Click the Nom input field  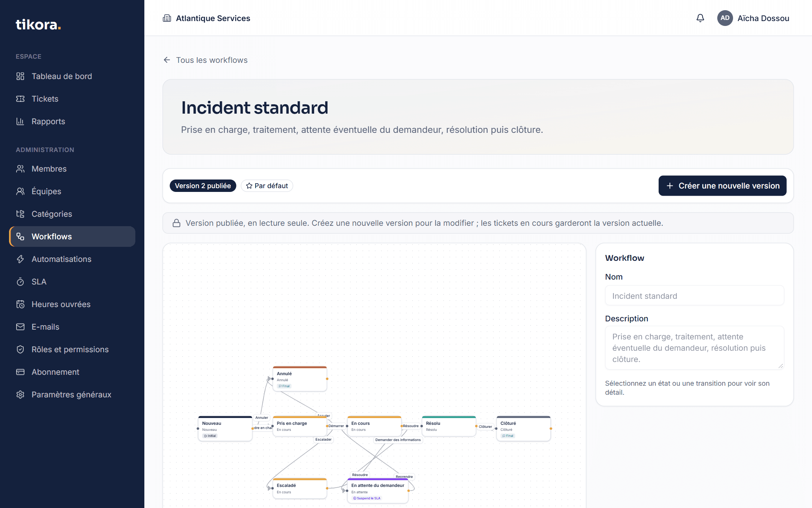pyautogui.click(x=694, y=296)
